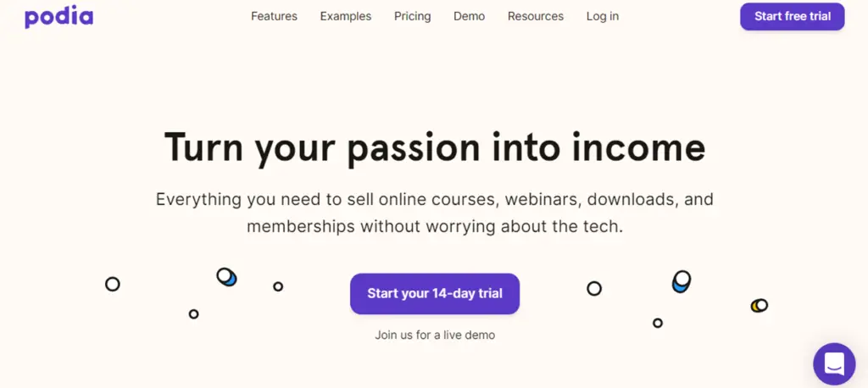Click the blue bubble right of the trial button

tap(682, 281)
